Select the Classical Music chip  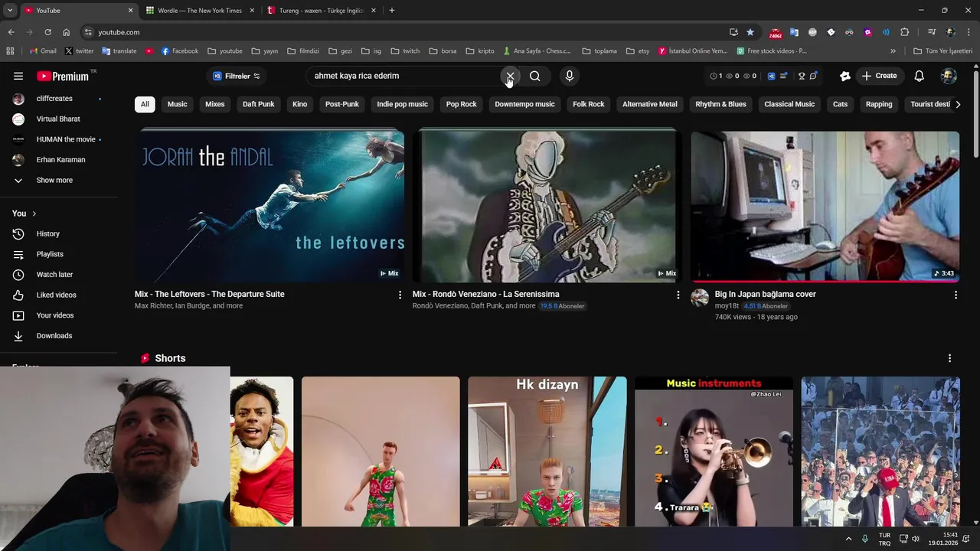(x=789, y=104)
